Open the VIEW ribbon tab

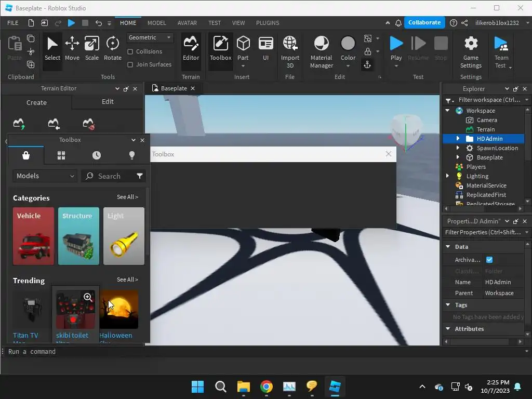[x=238, y=23]
